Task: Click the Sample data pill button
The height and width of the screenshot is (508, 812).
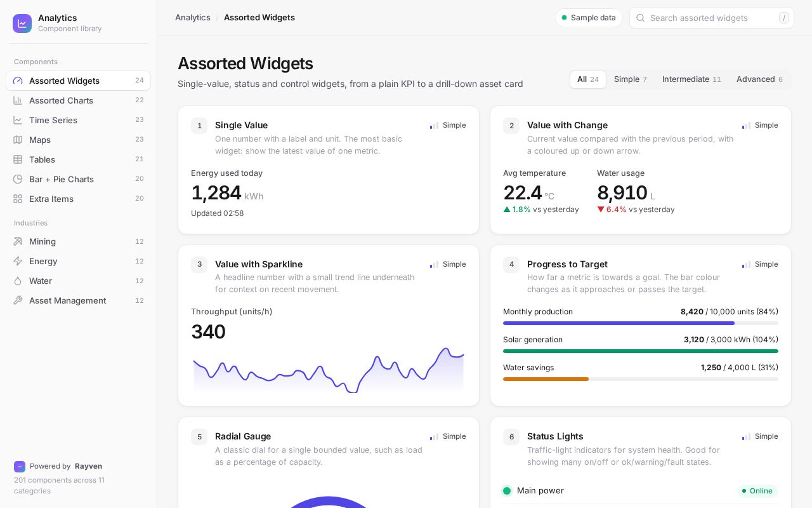Action: tap(589, 18)
